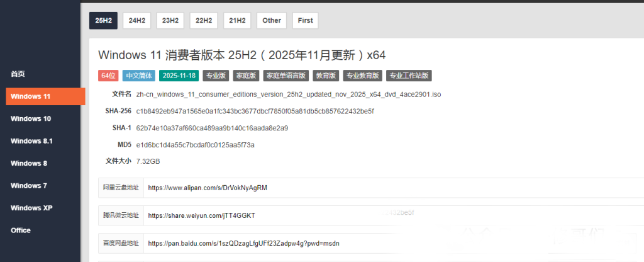Click the 2025-11-18 date tag
The image size is (644, 262).
coord(179,76)
